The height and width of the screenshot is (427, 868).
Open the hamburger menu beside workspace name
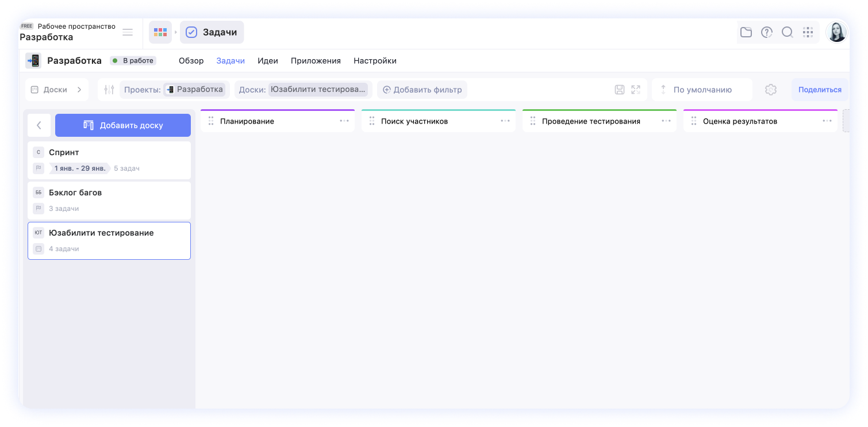coord(128,33)
